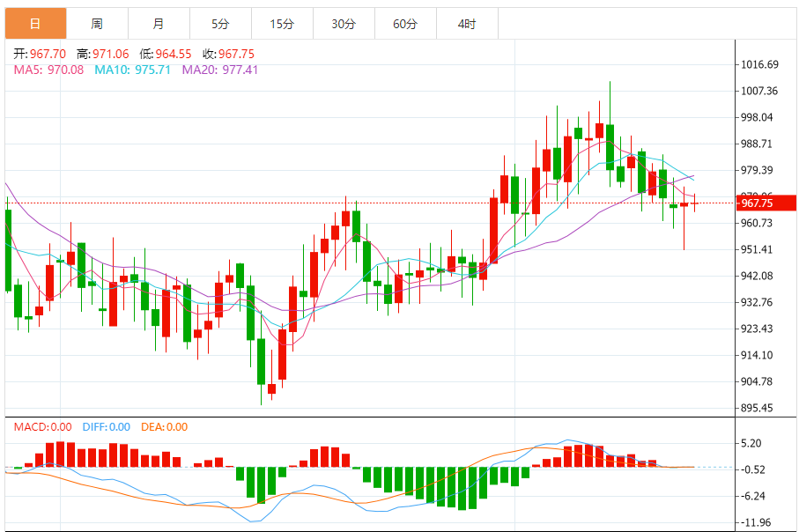Click the 1016.69 price axis label

pos(759,64)
